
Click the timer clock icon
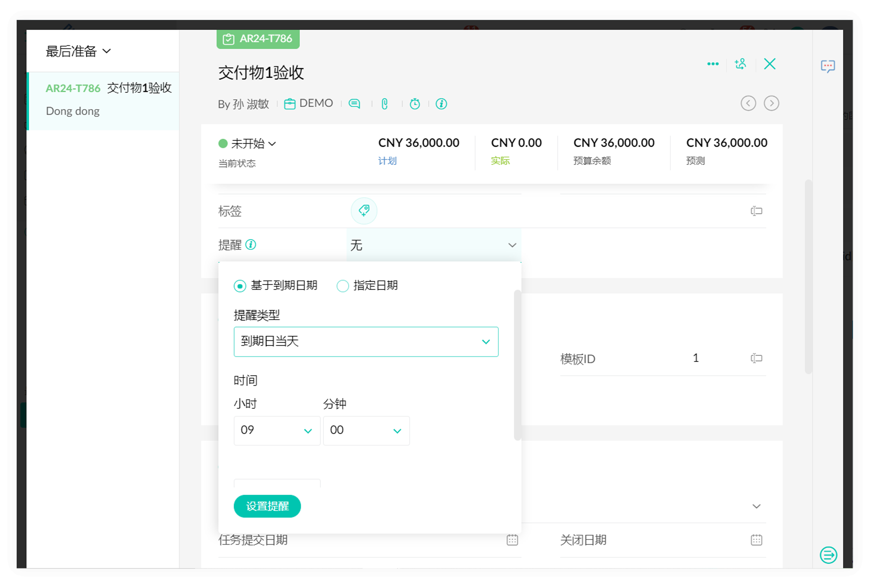click(414, 104)
